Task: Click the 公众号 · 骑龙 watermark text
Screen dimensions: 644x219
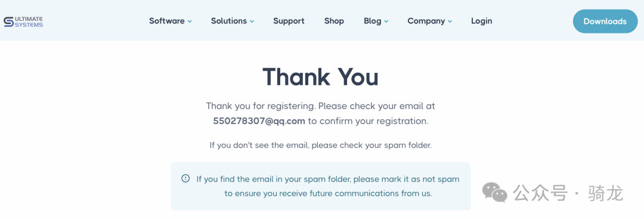Action: pyautogui.click(x=568, y=193)
